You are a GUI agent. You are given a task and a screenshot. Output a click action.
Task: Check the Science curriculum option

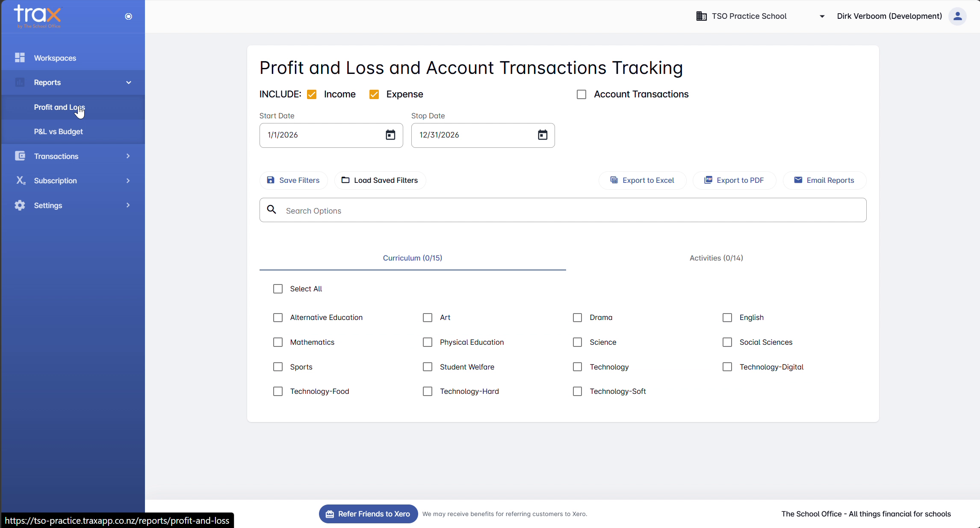click(578, 342)
